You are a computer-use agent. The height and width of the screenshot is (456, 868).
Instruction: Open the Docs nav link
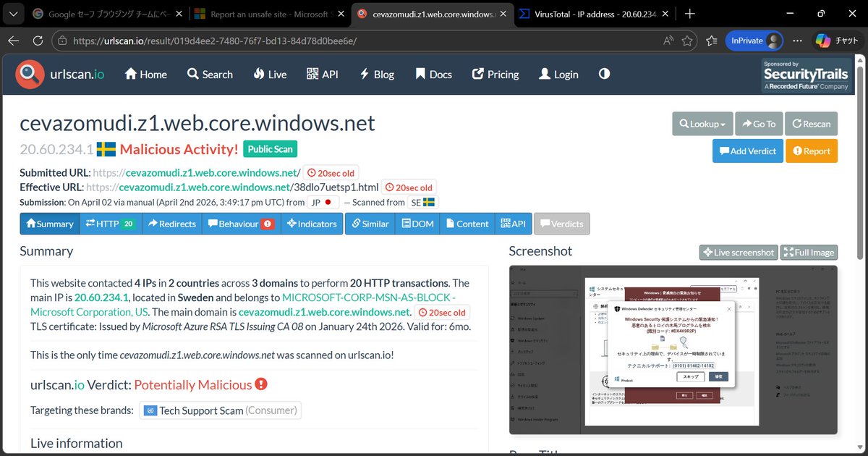(x=433, y=74)
